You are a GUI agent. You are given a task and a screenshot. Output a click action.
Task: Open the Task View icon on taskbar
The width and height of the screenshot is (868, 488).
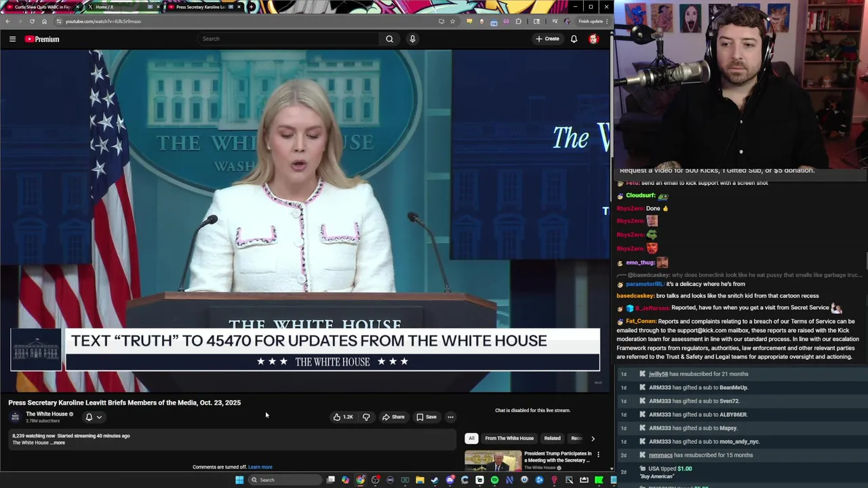click(x=330, y=480)
